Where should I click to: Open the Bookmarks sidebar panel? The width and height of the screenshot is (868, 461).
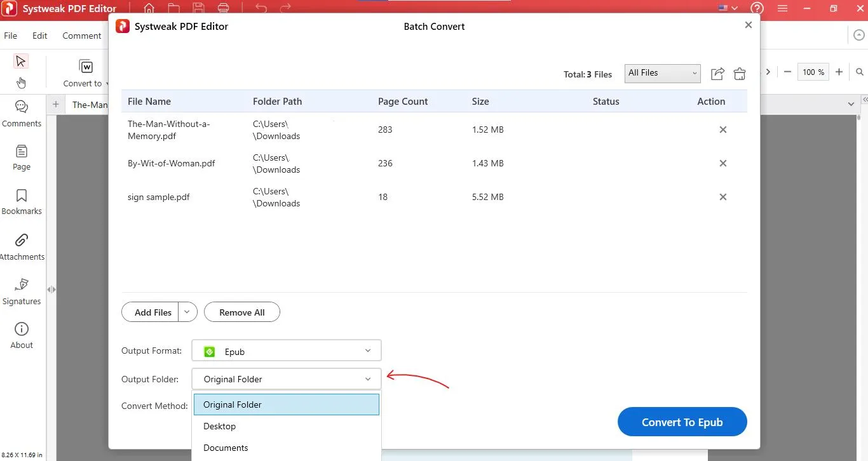(22, 202)
